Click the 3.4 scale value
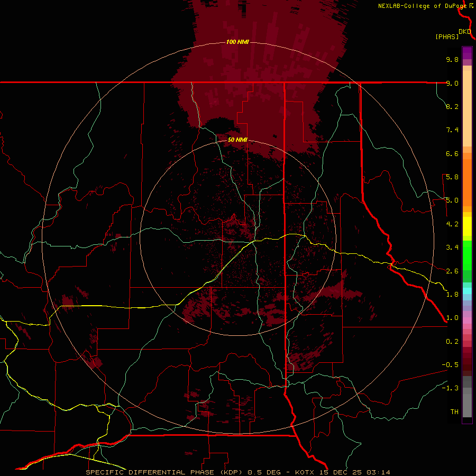This screenshot has width=476, height=476. pos(452,248)
